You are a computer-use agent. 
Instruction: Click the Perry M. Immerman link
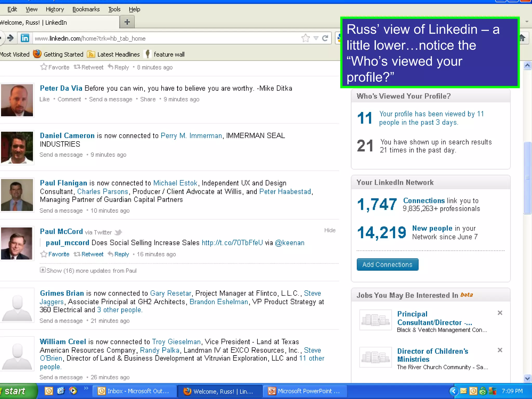pos(191,135)
